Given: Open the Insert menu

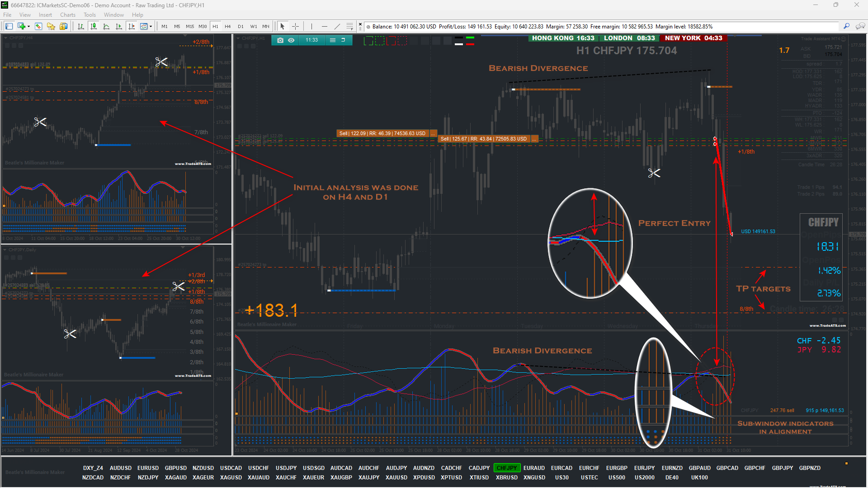Looking at the screenshot, I should click(x=45, y=15).
